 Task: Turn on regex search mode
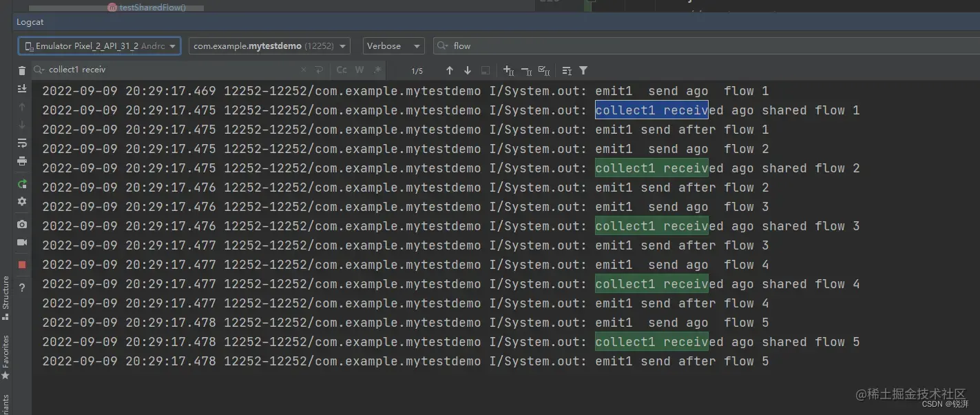(x=377, y=70)
